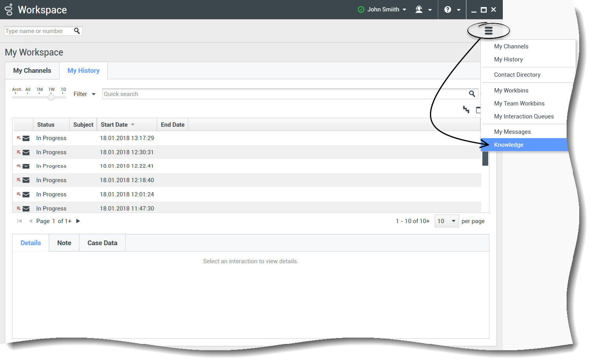593x364 pixels.
Task: Open the per page count dropdown
Action: [x=447, y=221]
